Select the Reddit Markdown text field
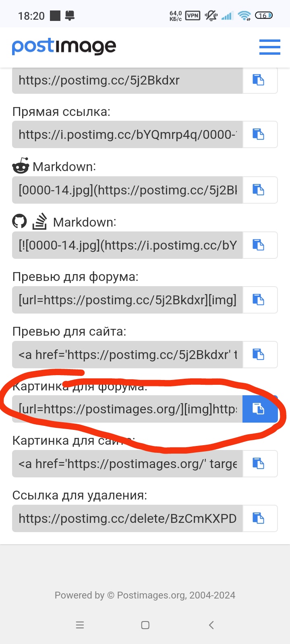The height and width of the screenshot is (644, 290). pos(127,190)
